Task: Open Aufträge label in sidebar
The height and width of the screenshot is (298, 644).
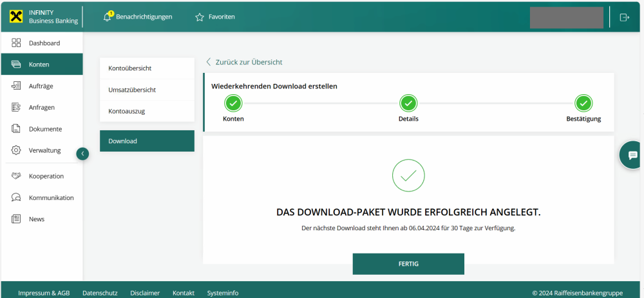Action: pyautogui.click(x=41, y=86)
